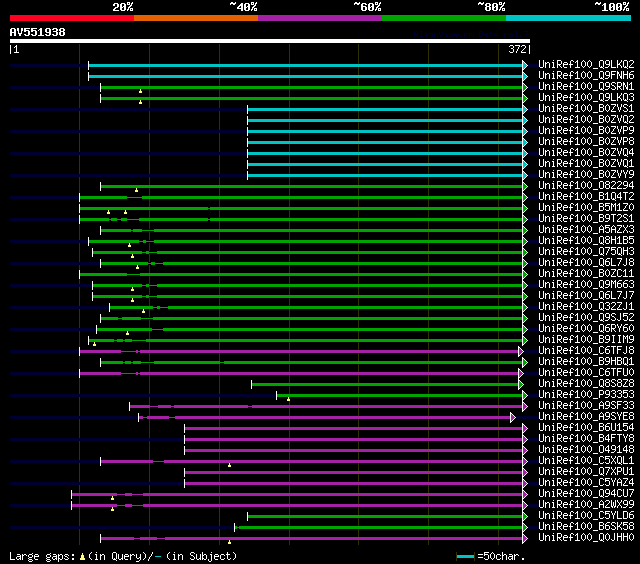
Task: Select the purple ~60% identity legend segment
Action: pos(320,18)
